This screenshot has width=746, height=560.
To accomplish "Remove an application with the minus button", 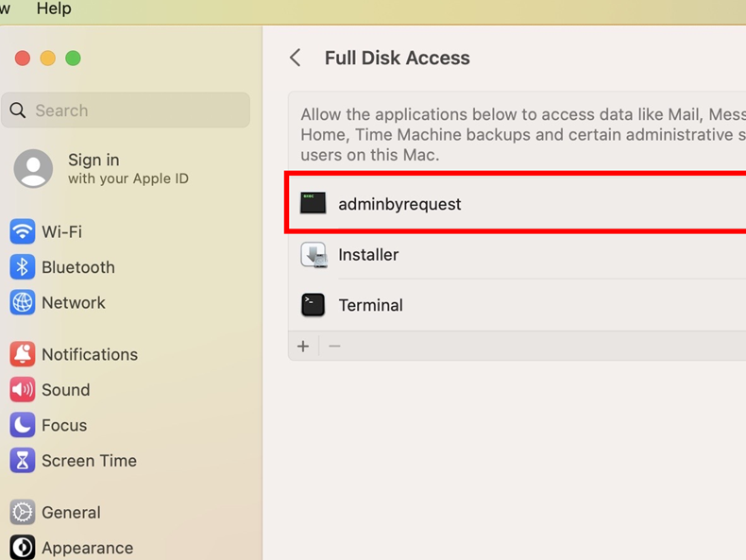I will (334, 346).
